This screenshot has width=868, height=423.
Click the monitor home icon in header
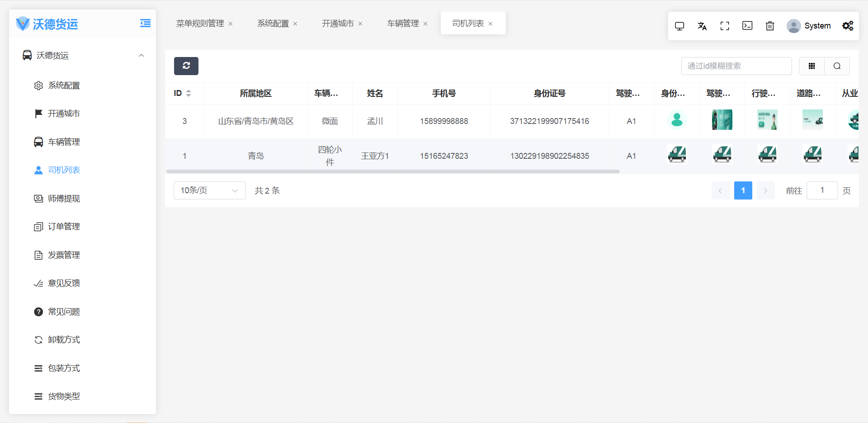click(x=679, y=26)
